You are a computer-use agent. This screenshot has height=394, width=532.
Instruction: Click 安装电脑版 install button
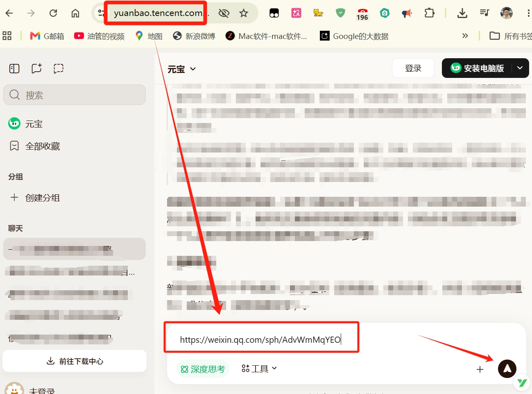point(477,68)
